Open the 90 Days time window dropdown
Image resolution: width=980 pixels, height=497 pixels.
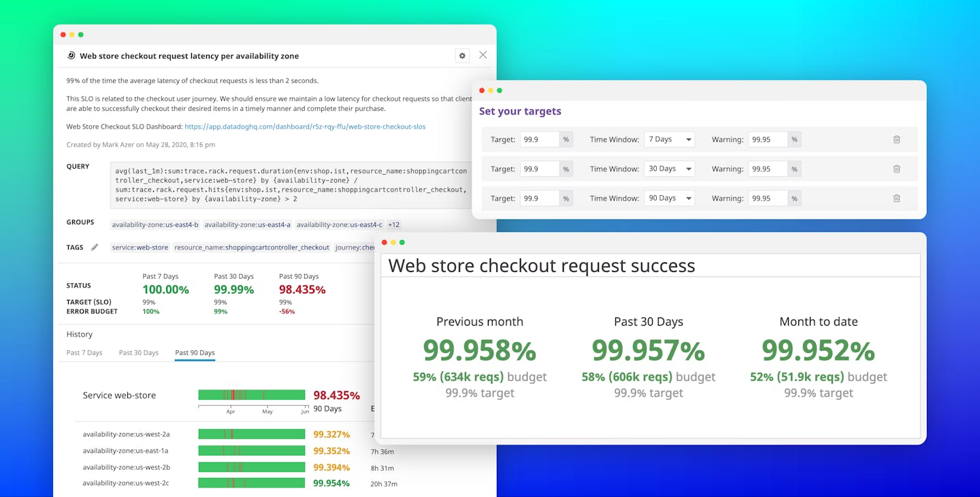tap(669, 198)
